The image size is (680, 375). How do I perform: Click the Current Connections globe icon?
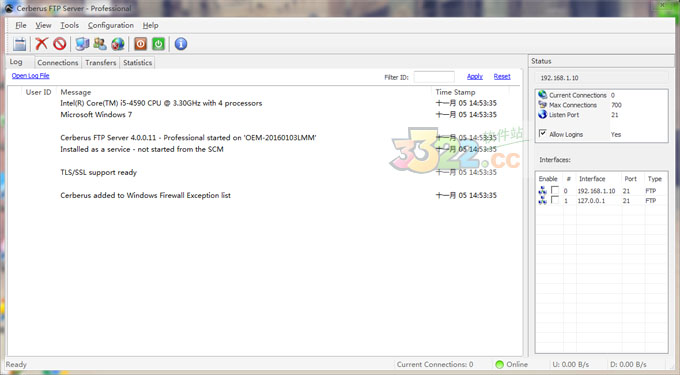(x=543, y=95)
